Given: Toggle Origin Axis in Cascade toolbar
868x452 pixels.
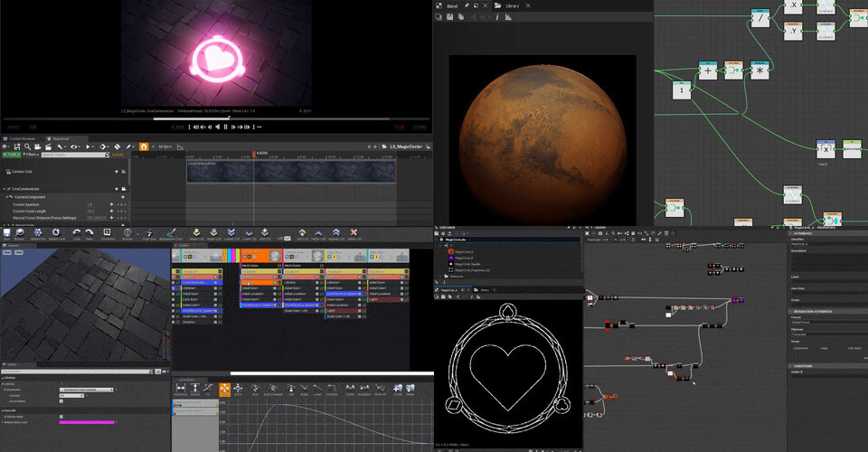Looking at the screenshot, I should (x=149, y=234).
